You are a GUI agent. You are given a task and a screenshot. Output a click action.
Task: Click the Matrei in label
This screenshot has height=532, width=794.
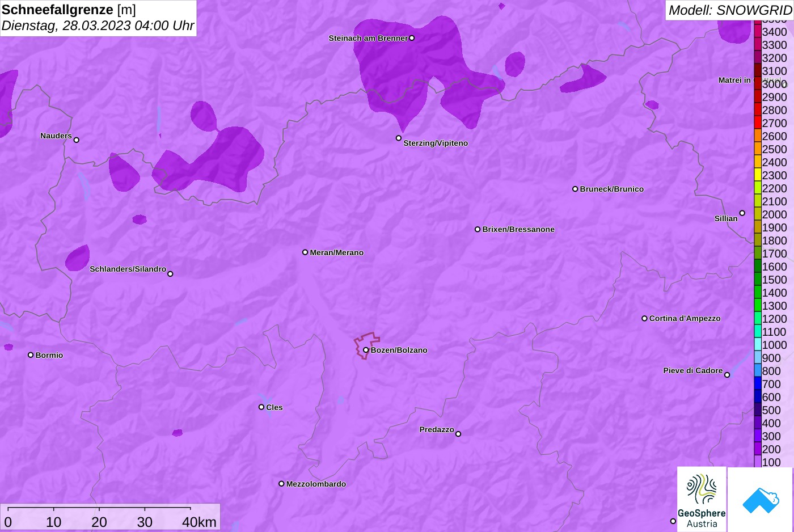(x=734, y=80)
